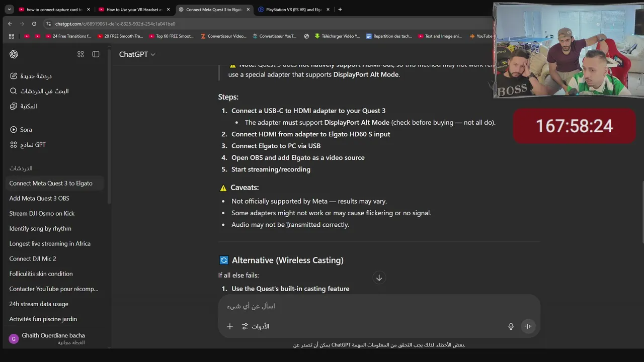Viewport: 644px width, 362px height.
Task: Open the tab search dropdown arrow
Action: coord(9,9)
